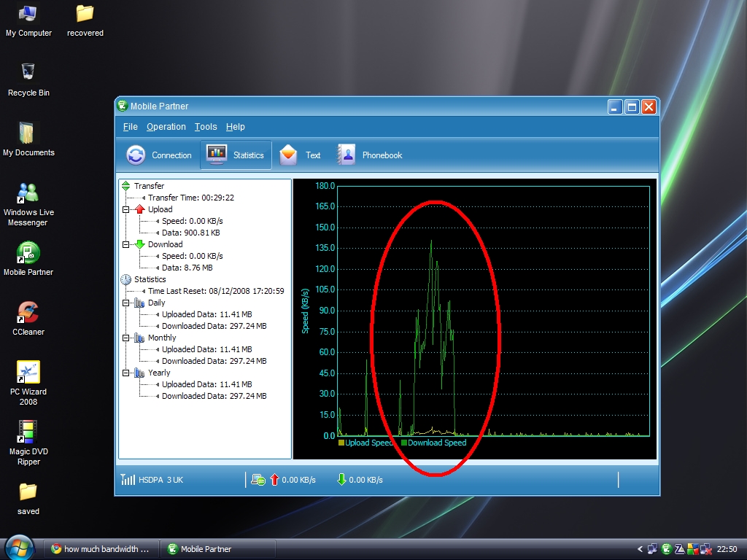Image resolution: width=747 pixels, height=560 pixels.
Task: Click the disconnected network tray icon
Action: [706, 549]
